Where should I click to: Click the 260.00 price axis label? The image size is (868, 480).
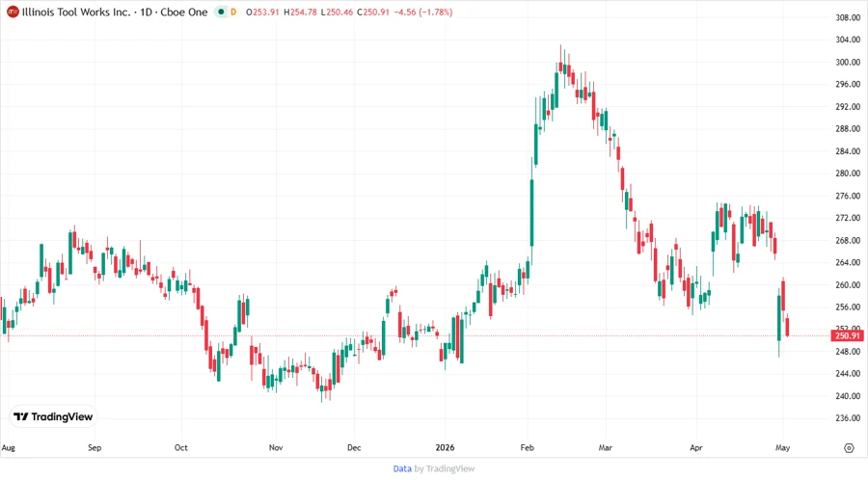tap(848, 284)
